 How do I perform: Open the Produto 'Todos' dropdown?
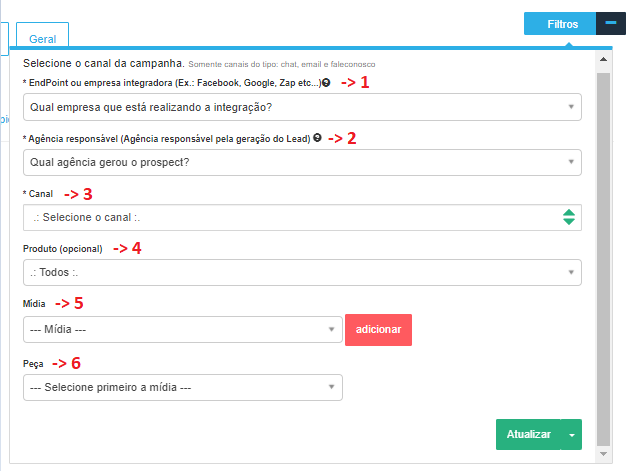301,271
